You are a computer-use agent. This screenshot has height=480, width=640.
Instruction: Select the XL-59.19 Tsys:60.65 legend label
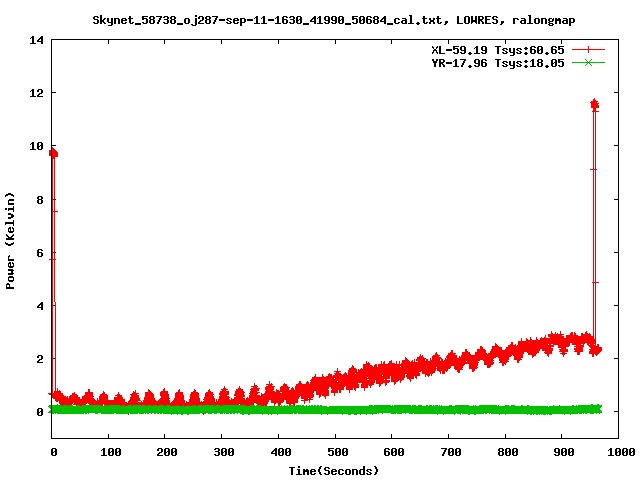[x=498, y=50]
